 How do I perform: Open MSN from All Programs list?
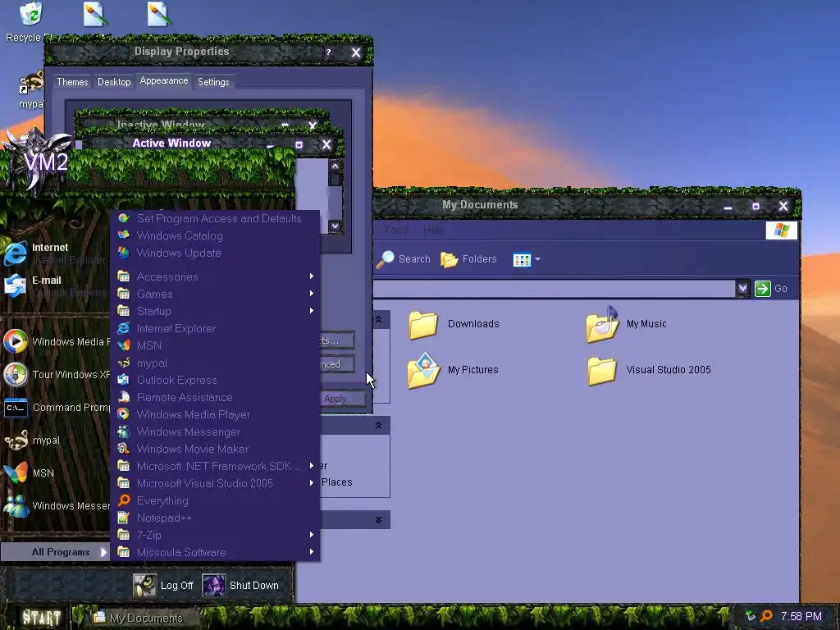click(215, 345)
